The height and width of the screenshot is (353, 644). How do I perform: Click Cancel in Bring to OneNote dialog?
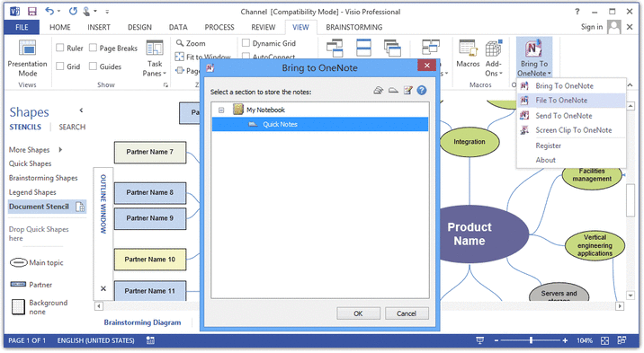(407, 313)
